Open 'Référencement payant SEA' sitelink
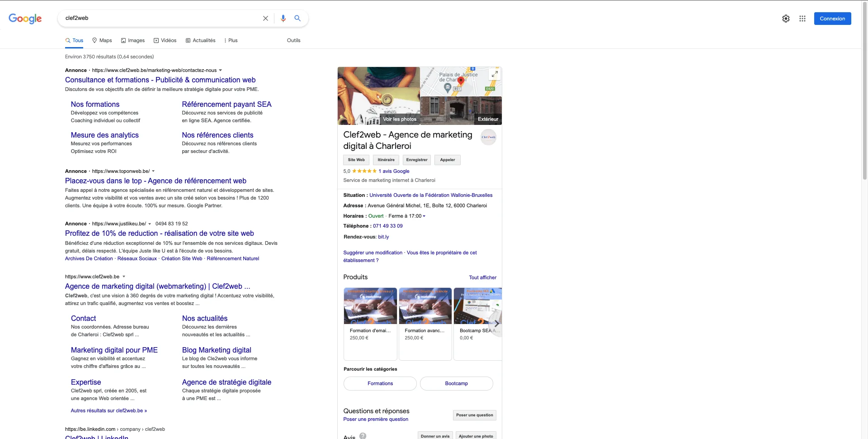Image resolution: width=868 pixels, height=439 pixels. coord(226,105)
